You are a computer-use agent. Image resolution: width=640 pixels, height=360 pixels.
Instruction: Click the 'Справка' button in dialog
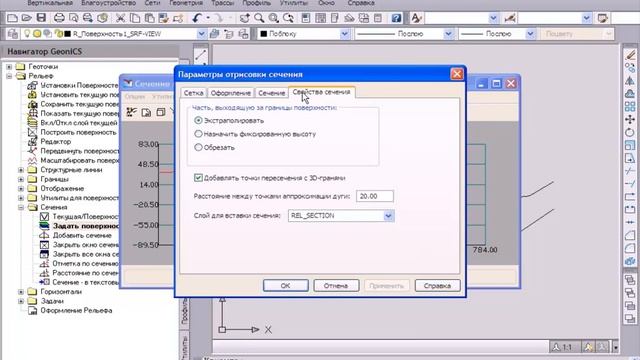(x=437, y=285)
